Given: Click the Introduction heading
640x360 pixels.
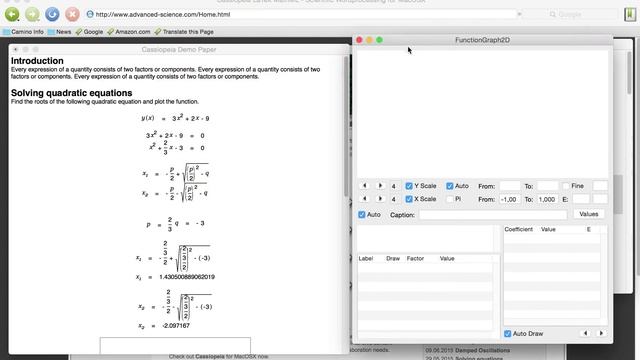Looking at the screenshot, I should [x=37, y=61].
